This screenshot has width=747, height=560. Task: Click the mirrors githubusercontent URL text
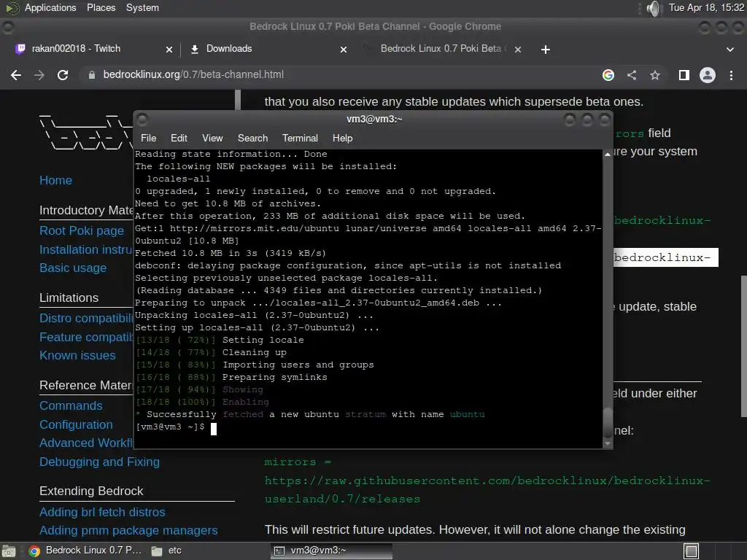click(x=487, y=489)
